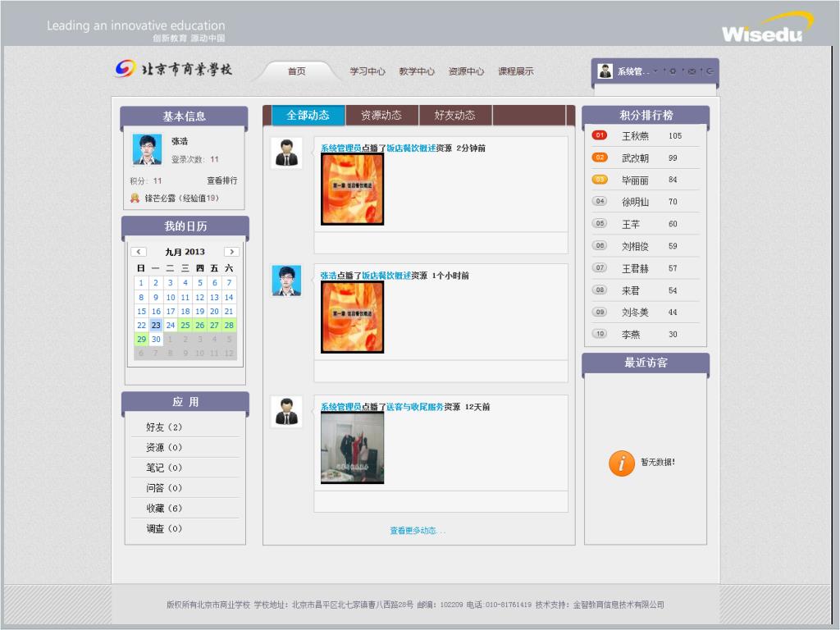Open the orange resource thumbnail in 张浩's post
The image size is (840, 630).
click(x=353, y=317)
